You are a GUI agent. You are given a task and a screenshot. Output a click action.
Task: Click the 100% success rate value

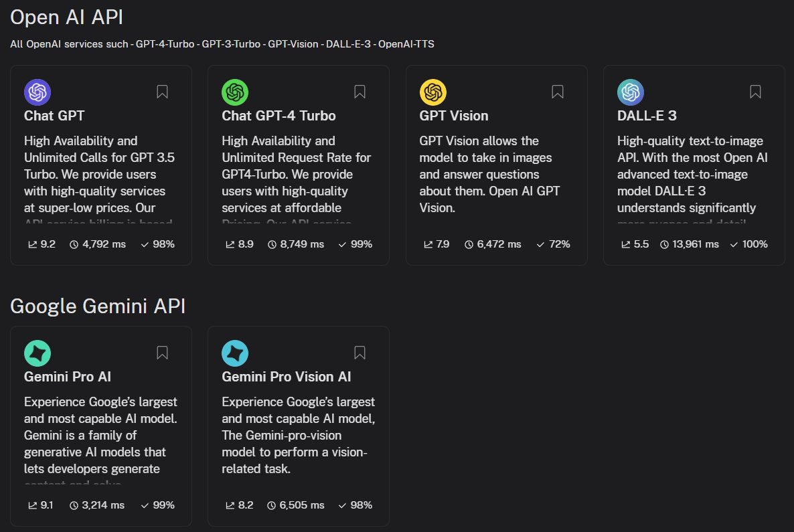pyautogui.click(x=755, y=244)
